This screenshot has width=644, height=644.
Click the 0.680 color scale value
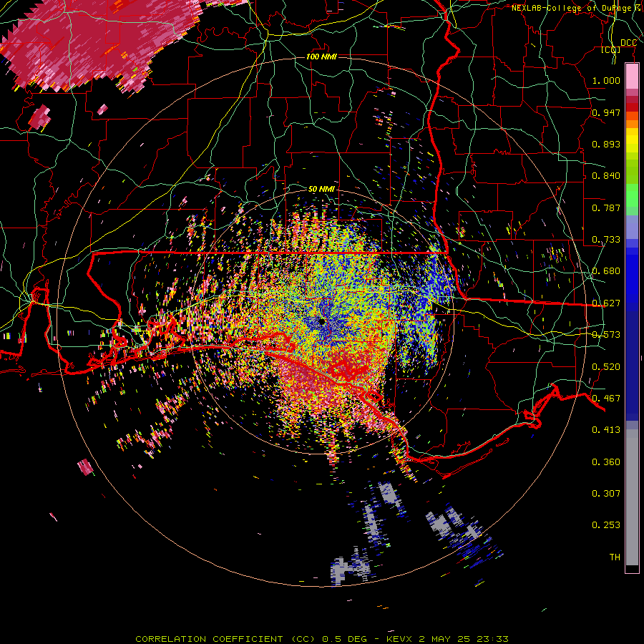point(606,271)
